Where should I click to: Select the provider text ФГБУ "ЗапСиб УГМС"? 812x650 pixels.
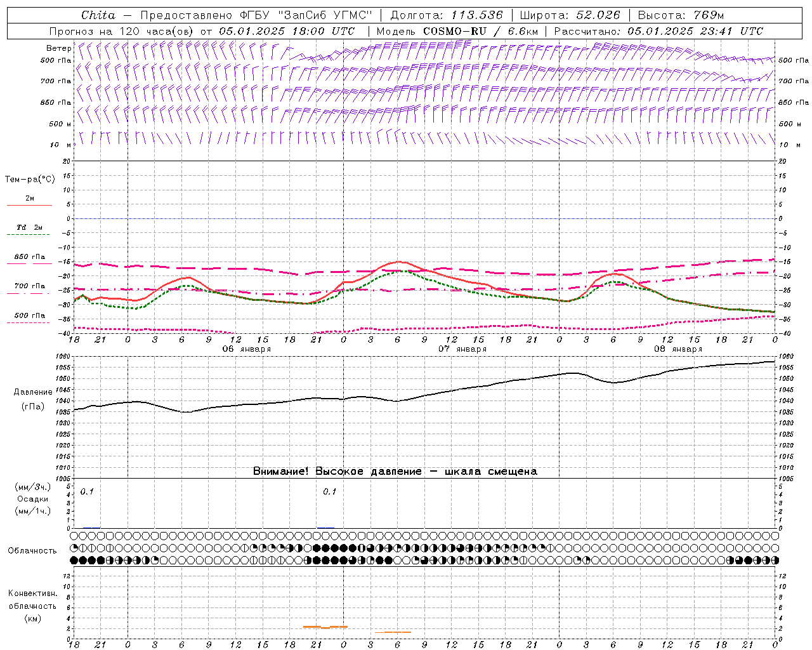tap(307, 15)
